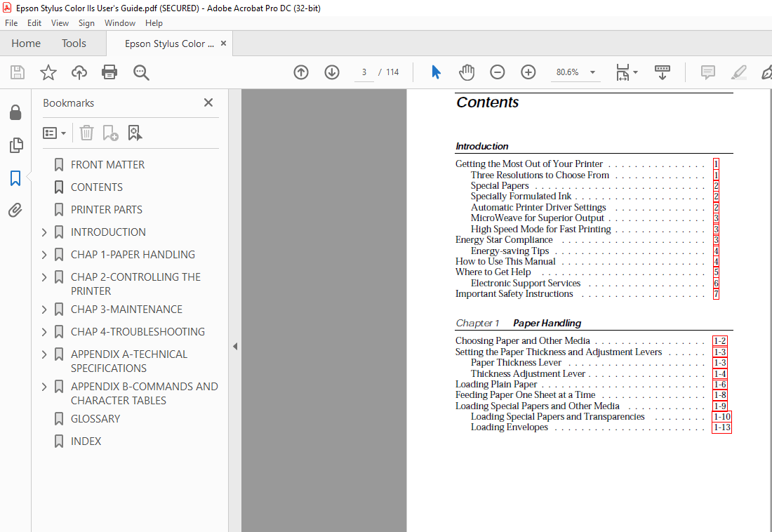Follow page link 1-6 Loading Plain Paper
This screenshot has width=772, height=532.
[x=720, y=384]
